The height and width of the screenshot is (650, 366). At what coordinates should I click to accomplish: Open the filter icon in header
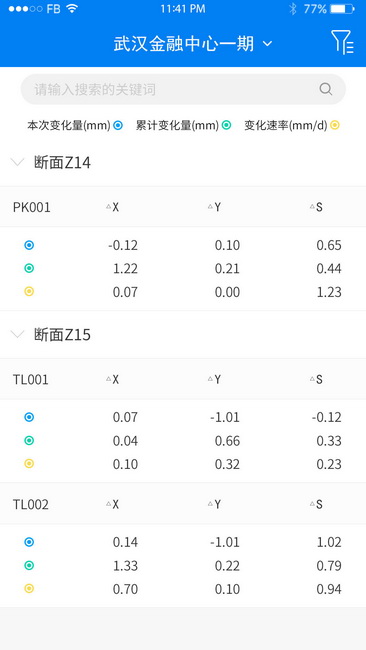[342, 42]
